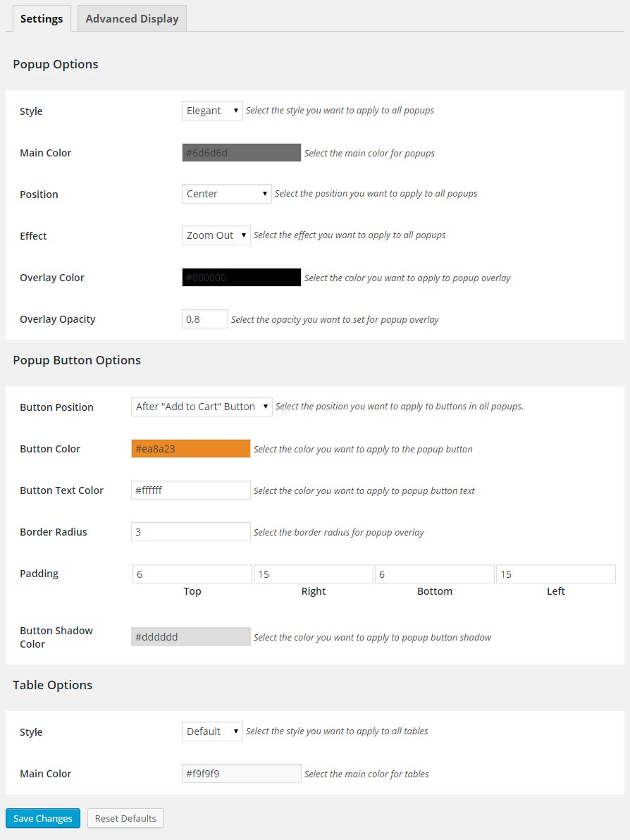Click the Button Shadow Color field
Screen dimensions: 630x840
[x=190, y=637]
